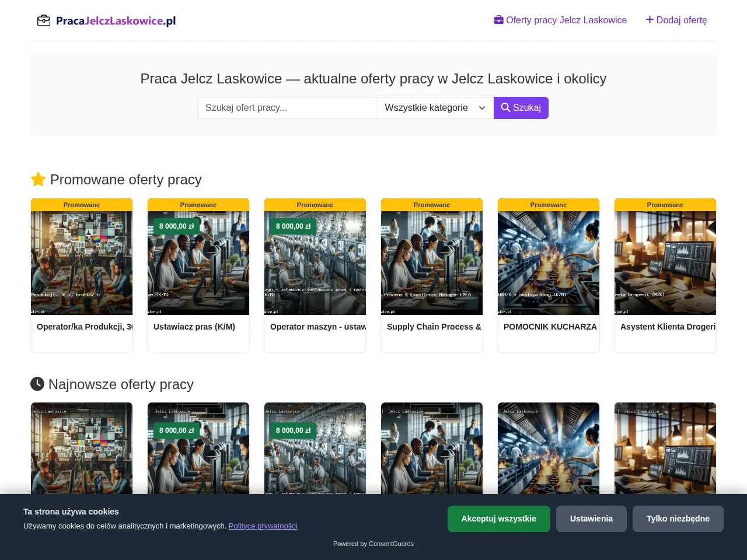Click Asystent Klienta Drogerii title text
The image size is (747, 560).
click(668, 327)
